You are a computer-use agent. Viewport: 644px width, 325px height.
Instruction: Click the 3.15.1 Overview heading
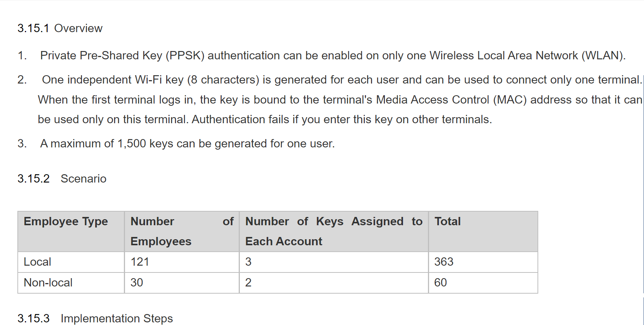click(x=60, y=28)
